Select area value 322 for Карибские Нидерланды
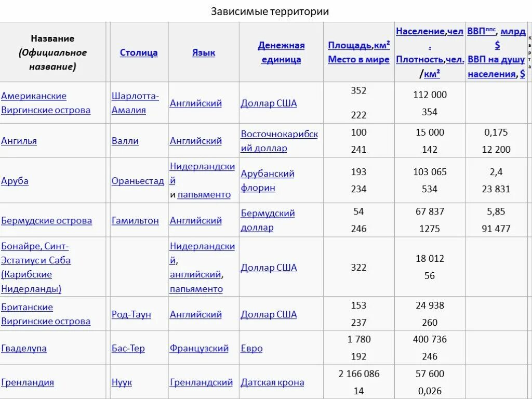This screenshot has width=532, height=399. pyautogui.click(x=358, y=268)
